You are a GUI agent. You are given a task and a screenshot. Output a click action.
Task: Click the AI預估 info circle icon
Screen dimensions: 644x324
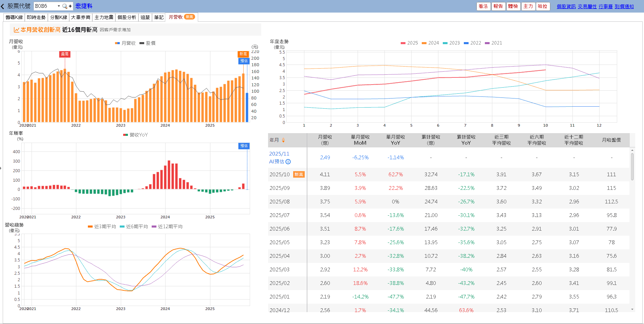[288, 162]
